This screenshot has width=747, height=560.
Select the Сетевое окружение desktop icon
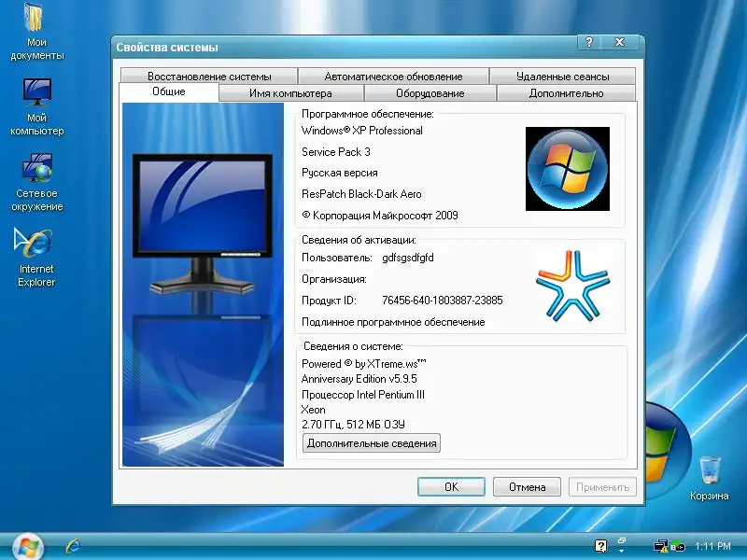[36, 183]
